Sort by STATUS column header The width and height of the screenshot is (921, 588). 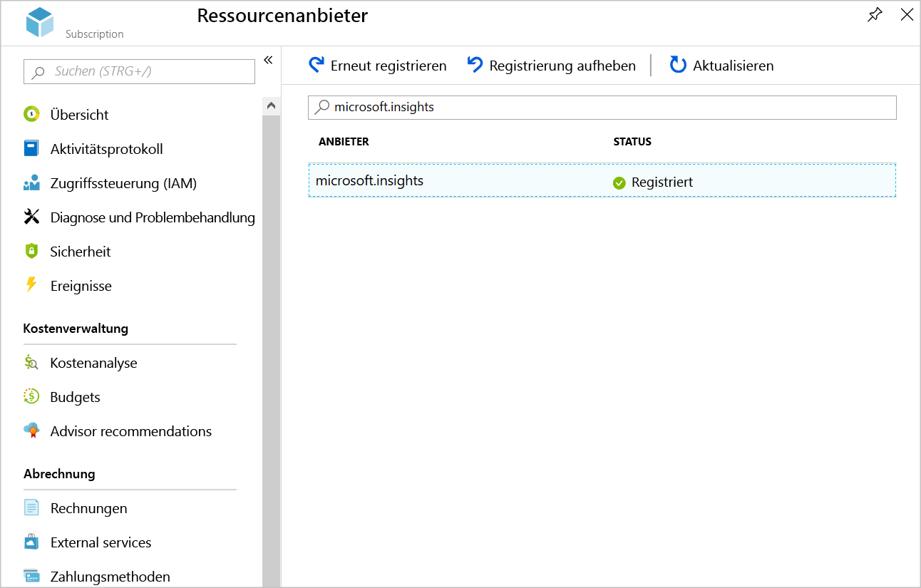(x=632, y=142)
